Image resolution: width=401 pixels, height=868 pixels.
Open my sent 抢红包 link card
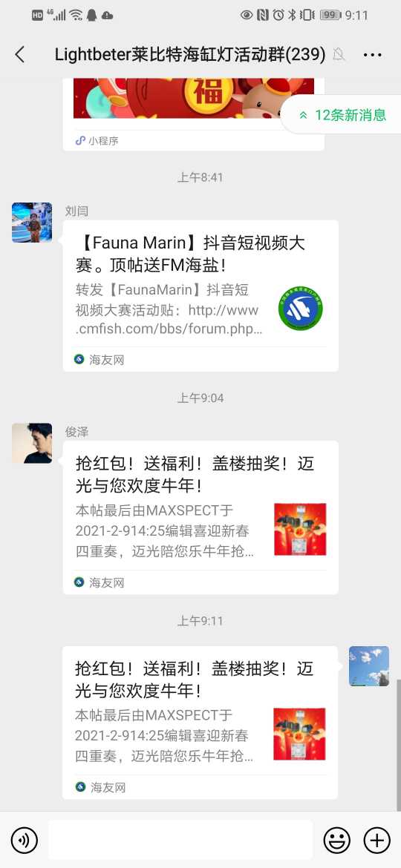pyautogui.click(x=200, y=723)
